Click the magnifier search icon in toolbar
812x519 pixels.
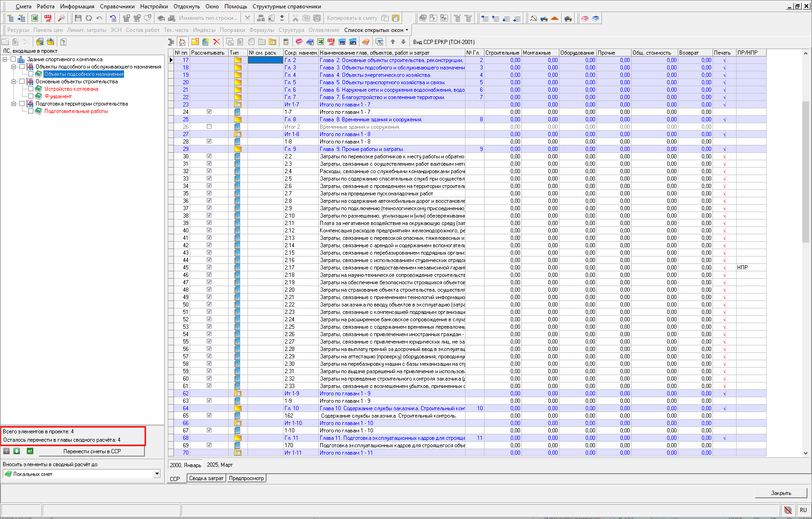pyautogui.click(x=61, y=18)
